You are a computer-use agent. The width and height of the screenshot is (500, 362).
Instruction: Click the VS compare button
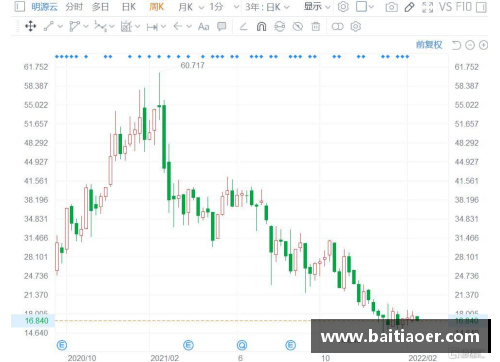tap(445, 7)
